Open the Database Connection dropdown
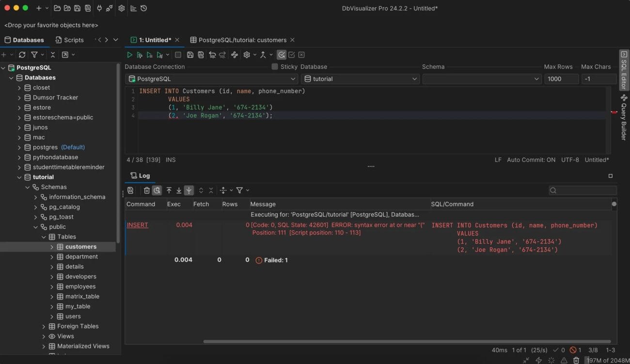Viewport: 630px width, 364px height. 212,79
